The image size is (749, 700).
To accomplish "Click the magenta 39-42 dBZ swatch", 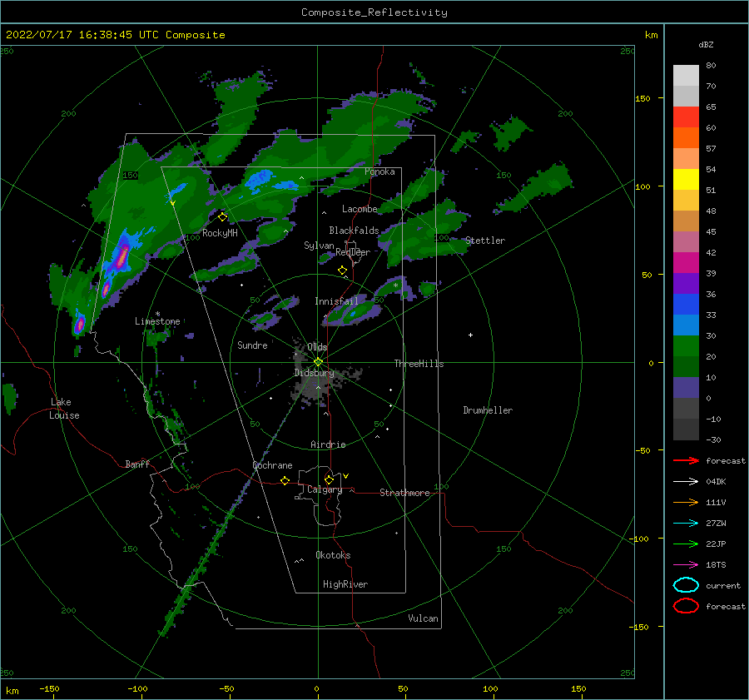I will (x=686, y=263).
